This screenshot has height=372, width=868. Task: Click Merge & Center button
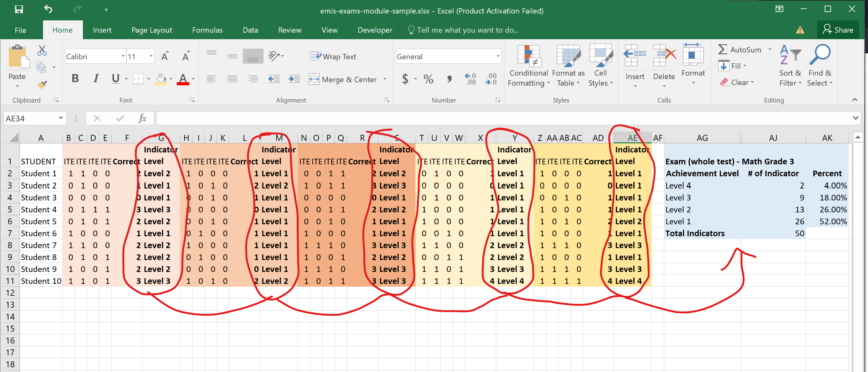(x=343, y=79)
